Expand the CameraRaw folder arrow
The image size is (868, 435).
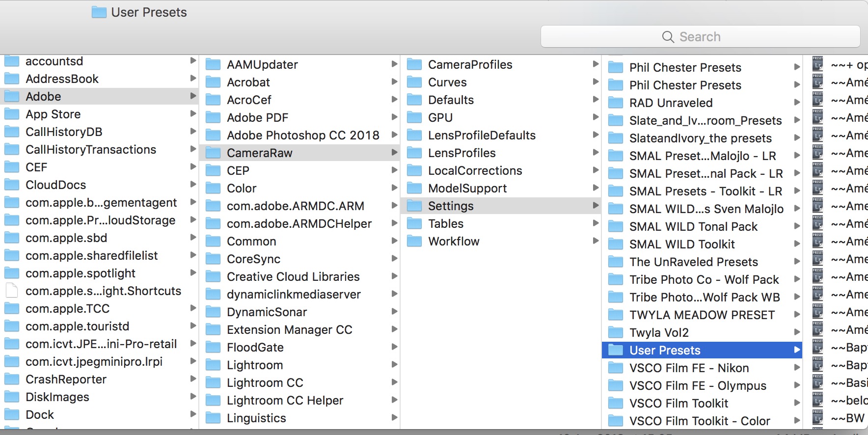pyautogui.click(x=394, y=152)
